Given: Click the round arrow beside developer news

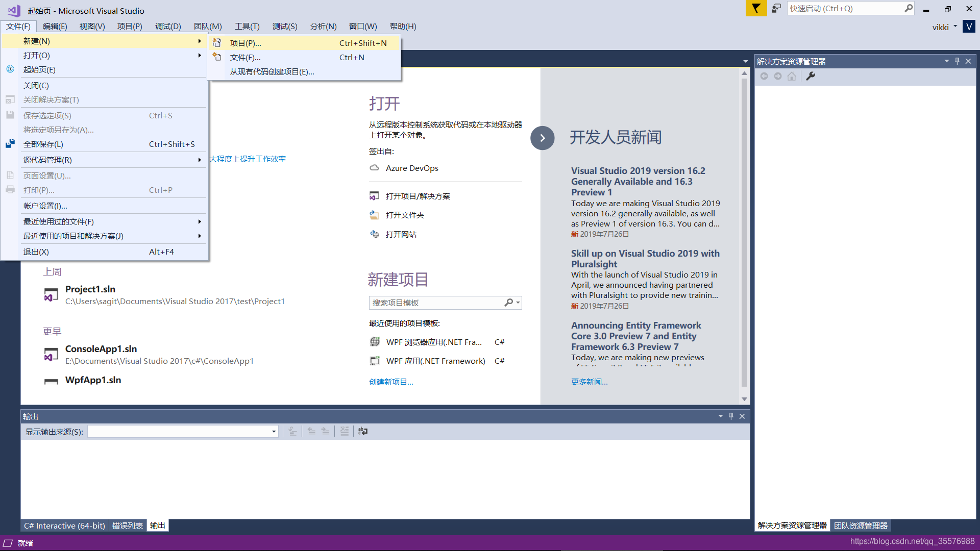Looking at the screenshot, I should click(542, 138).
